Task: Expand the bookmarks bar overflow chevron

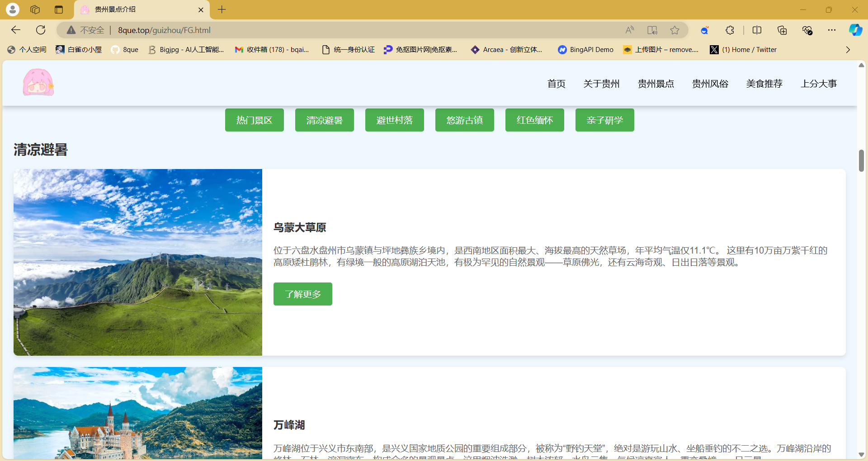Action: point(848,50)
